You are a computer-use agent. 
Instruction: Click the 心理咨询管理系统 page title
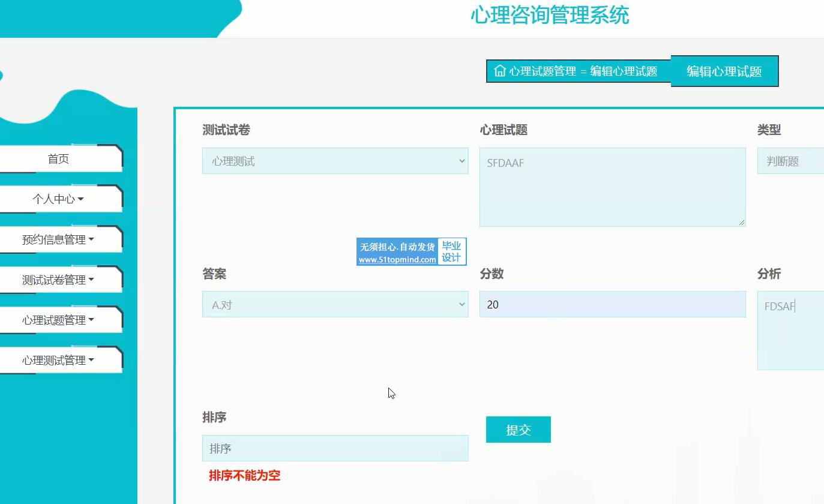(x=550, y=15)
